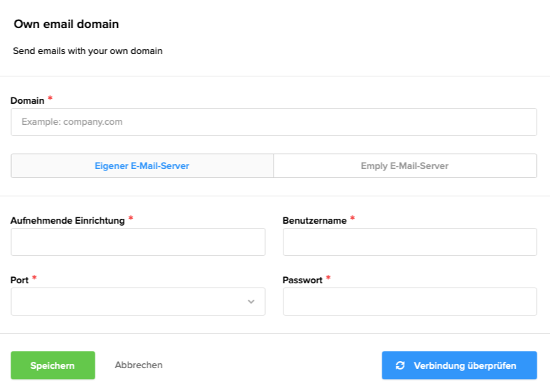Click the Port field label

click(20, 280)
